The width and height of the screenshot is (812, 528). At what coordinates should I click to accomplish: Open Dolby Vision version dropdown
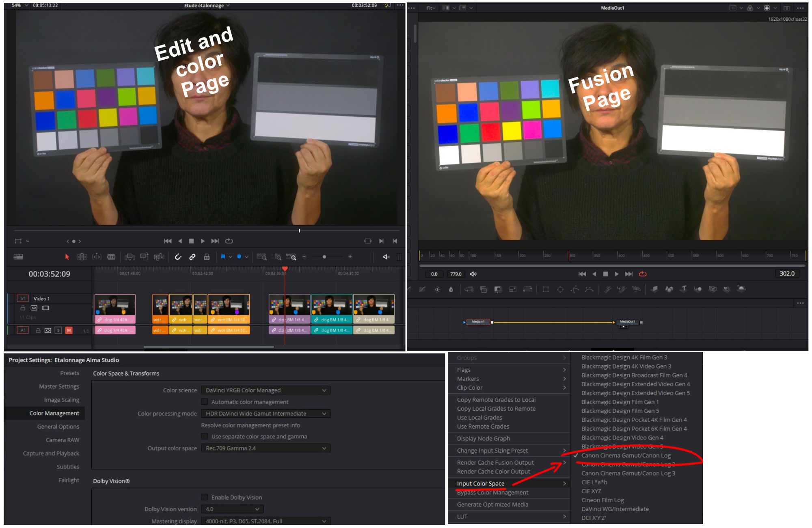point(233,509)
